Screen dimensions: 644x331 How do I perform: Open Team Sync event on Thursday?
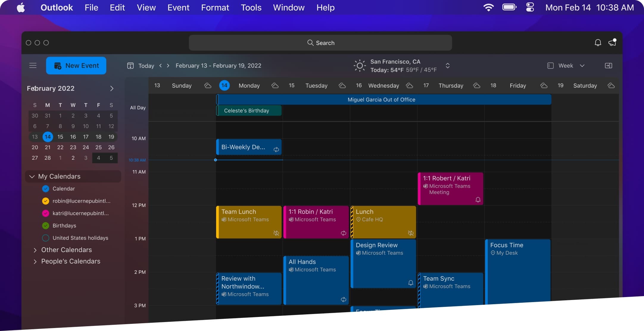point(450,290)
